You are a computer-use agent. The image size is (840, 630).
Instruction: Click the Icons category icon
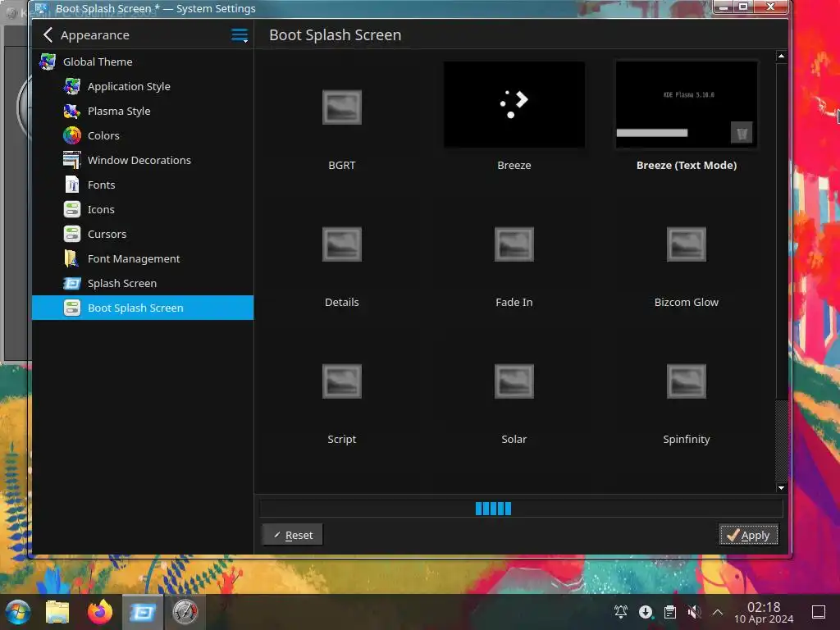tap(72, 209)
